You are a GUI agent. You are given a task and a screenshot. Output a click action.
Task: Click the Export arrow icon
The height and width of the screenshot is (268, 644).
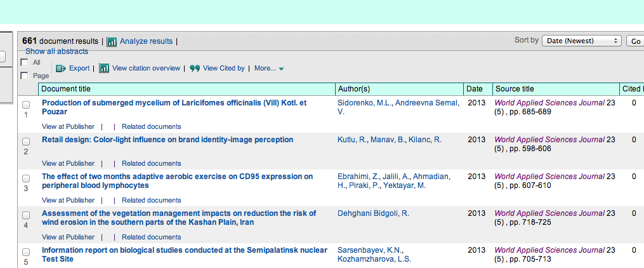(61, 69)
